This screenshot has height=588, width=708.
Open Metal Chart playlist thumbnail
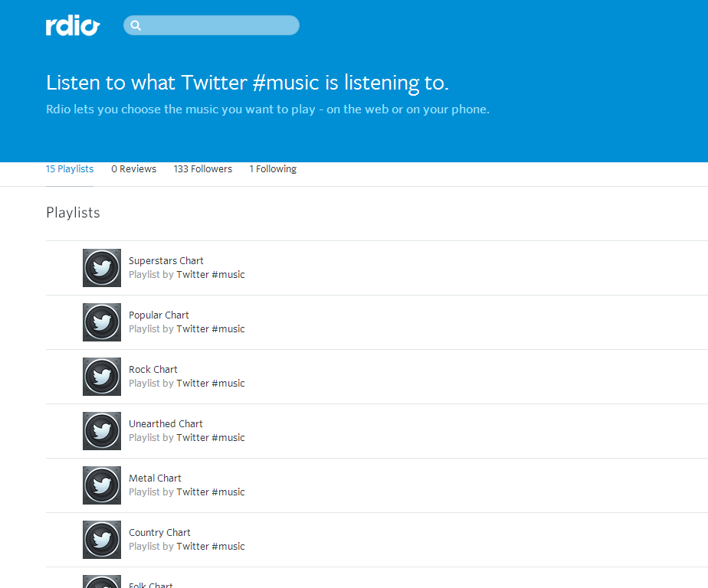click(x=102, y=485)
